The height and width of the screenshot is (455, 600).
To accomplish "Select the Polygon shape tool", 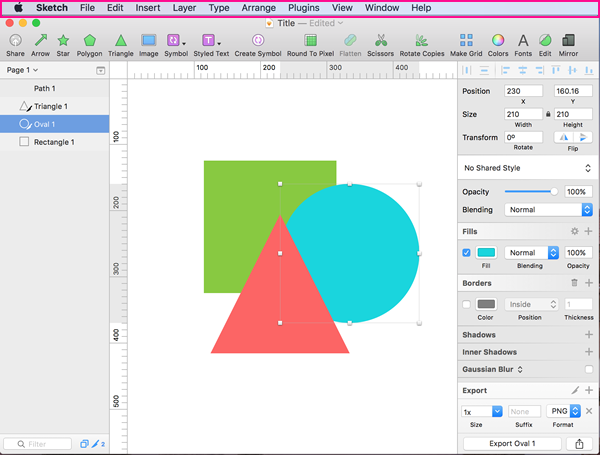I will tap(90, 41).
